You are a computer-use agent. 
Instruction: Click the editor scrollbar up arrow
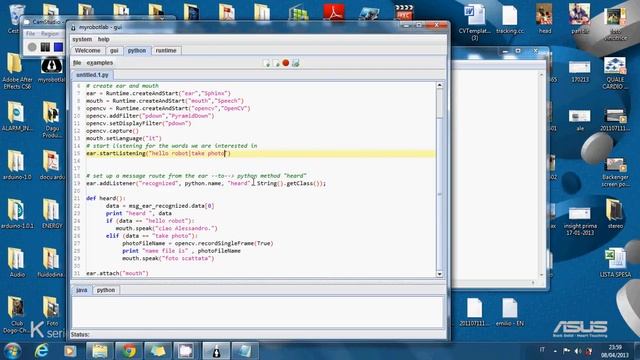tap(440, 86)
